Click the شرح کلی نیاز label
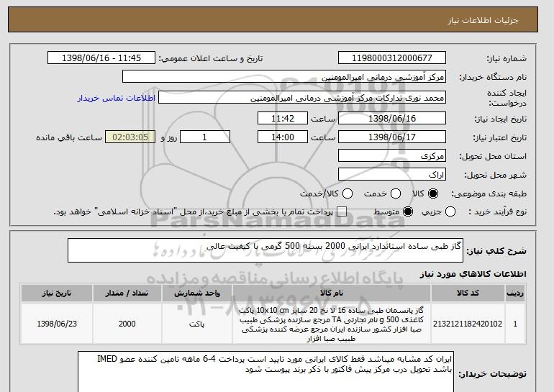 496,251
